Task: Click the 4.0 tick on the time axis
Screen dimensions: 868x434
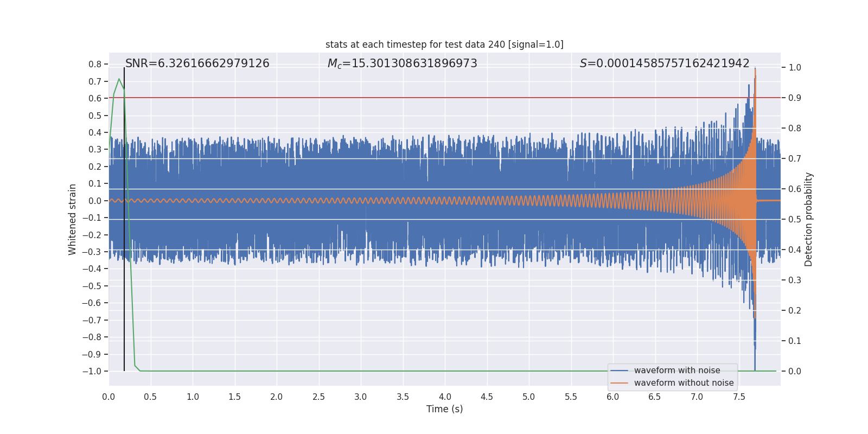Action: coord(445,397)
